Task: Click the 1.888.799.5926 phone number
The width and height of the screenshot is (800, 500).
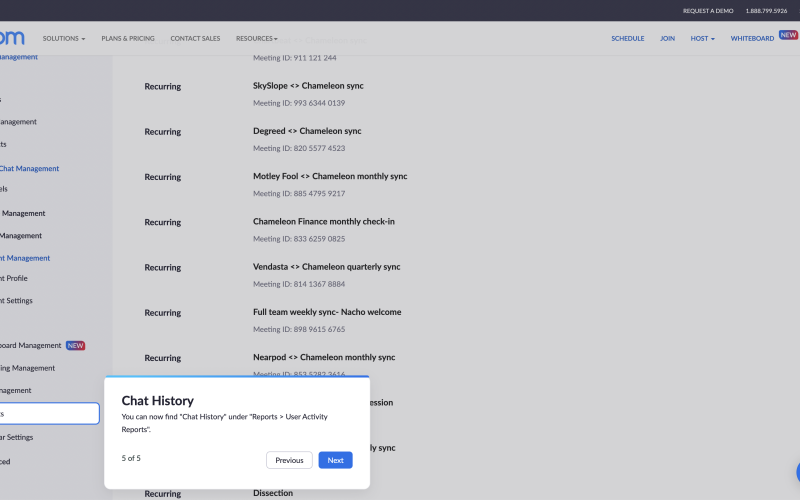Action: (x=766, y=11)
